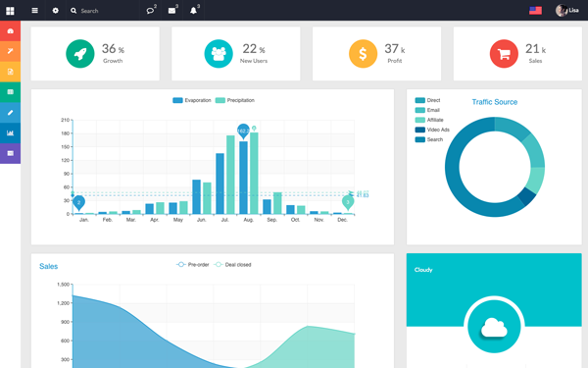Open the bell alerts icon

coord(193,11)
